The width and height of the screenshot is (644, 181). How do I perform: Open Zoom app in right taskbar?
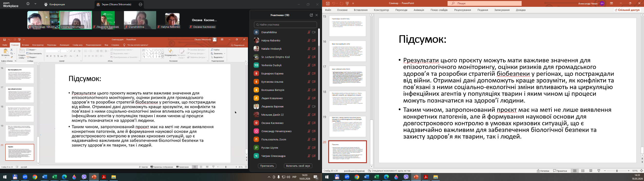point(347,177)
